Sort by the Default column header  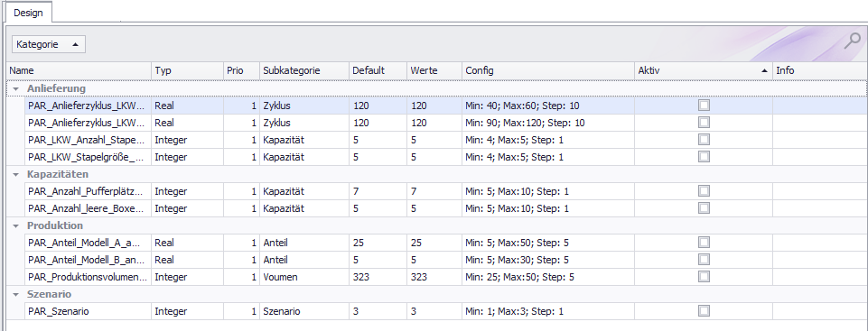[x=378, y=70]
